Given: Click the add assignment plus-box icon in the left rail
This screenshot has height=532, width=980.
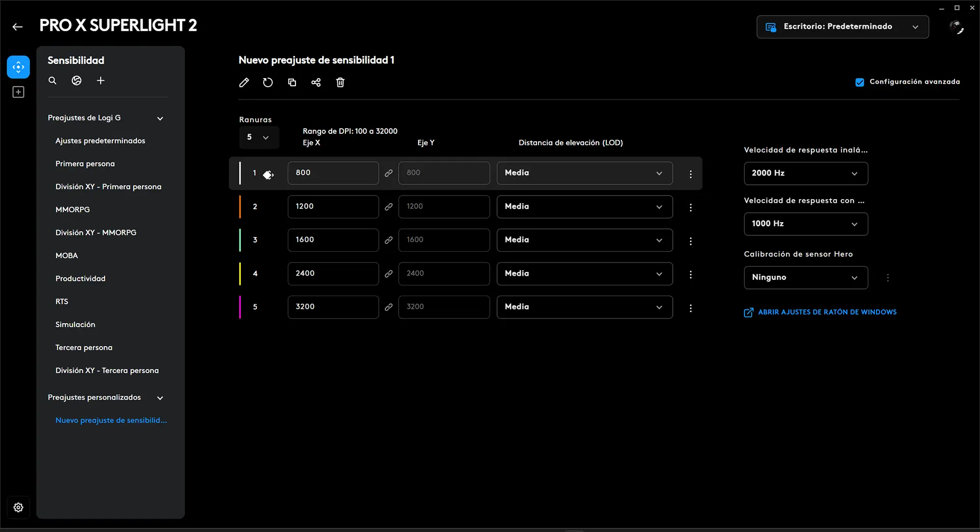Looking at the screenshot, I should 18,92.
